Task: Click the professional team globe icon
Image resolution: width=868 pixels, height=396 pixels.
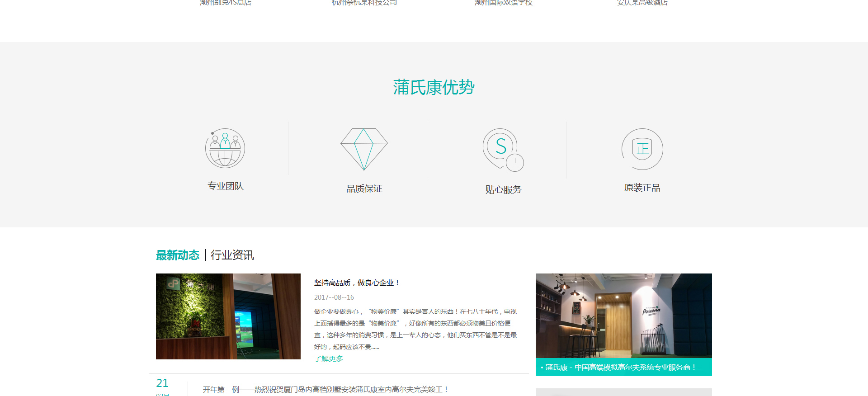Action: (x=225, y=148)
